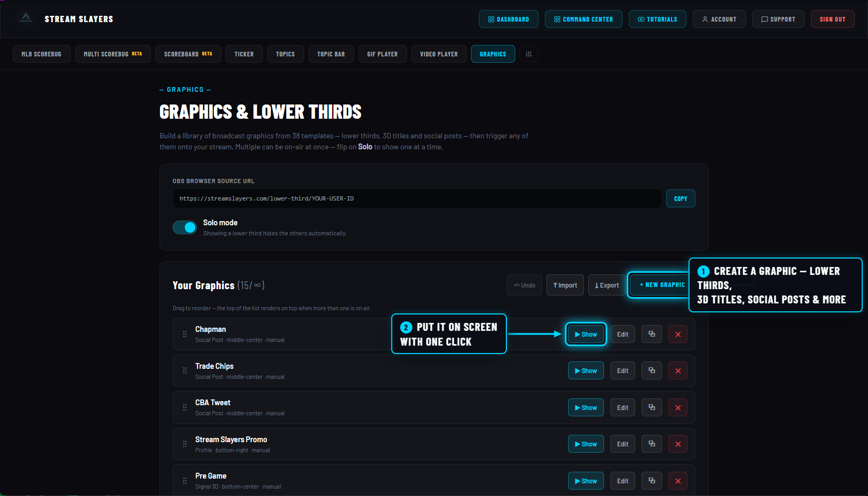
Task: Open the MLB Scorebug tab
Action: pos(42,54)
